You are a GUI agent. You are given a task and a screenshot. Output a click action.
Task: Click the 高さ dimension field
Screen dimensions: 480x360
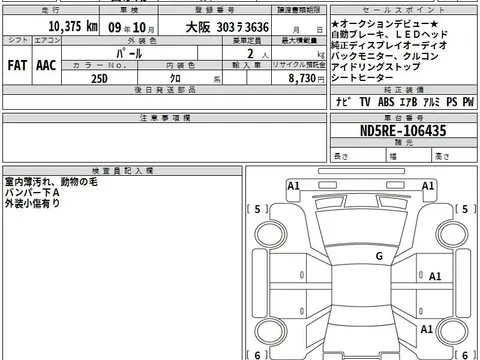pyautogui.click(x=454, y=156)
